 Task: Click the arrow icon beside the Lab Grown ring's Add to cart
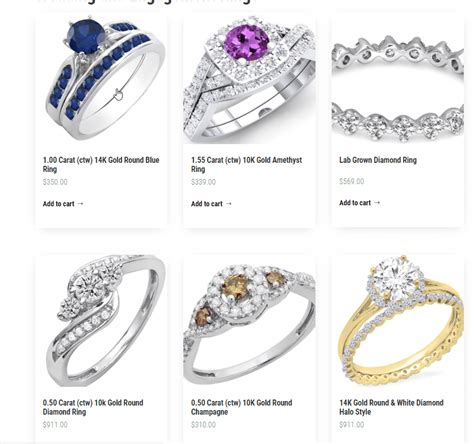click(377, 203)
